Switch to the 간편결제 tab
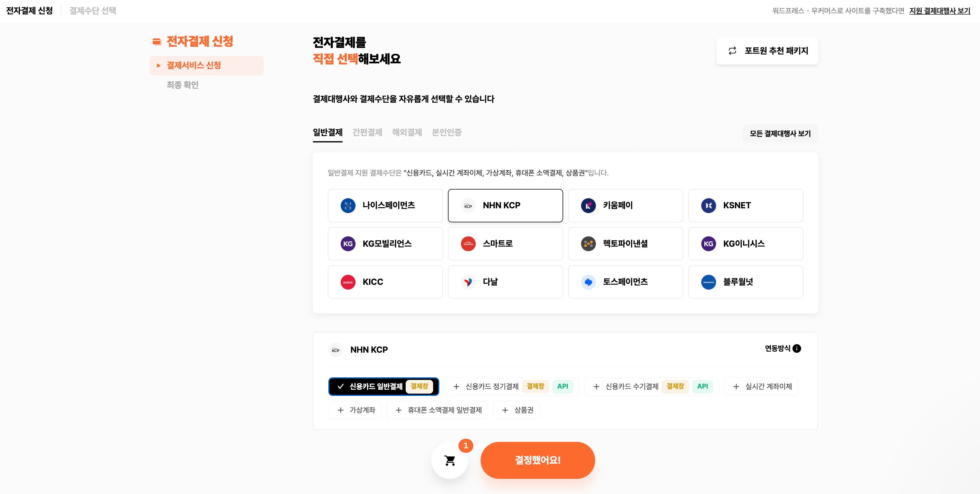 pyautogui.click(x=367, y=132)
